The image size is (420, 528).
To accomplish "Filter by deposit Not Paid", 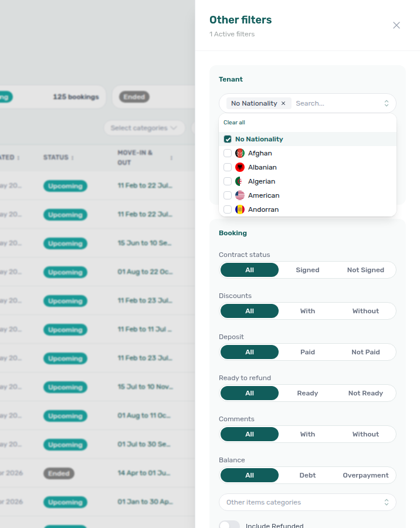I will [365, 352].
